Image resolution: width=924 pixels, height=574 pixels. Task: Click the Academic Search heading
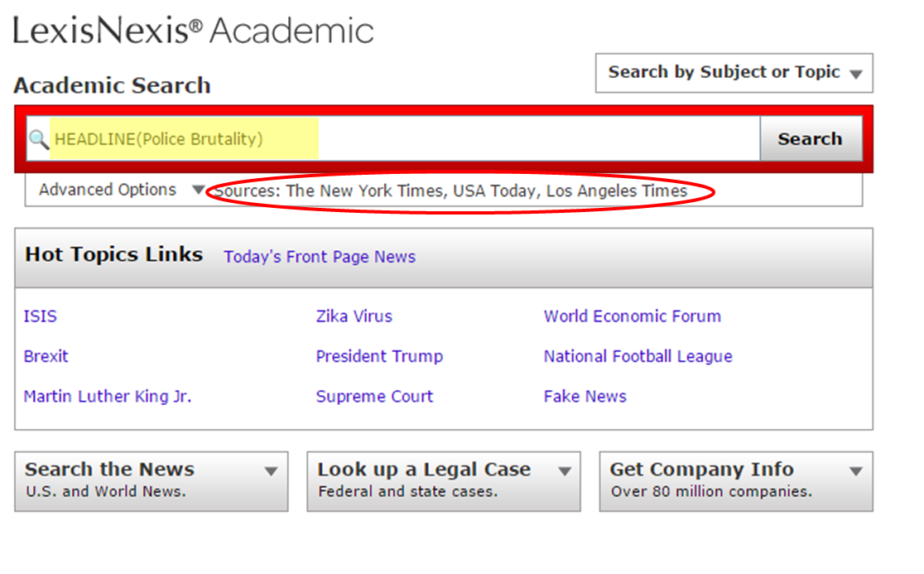pyautogui.click(x=112, y=85)
